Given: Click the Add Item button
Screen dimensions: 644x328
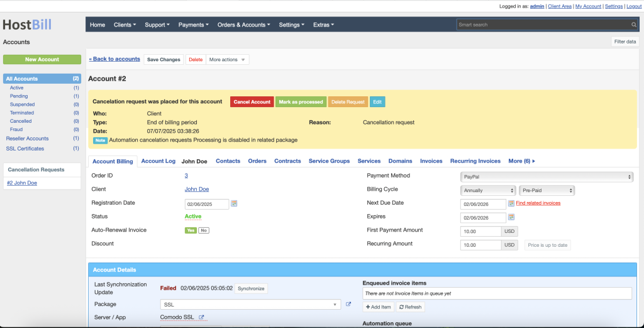Looking at the screenshot, I should tap(378, 307).
